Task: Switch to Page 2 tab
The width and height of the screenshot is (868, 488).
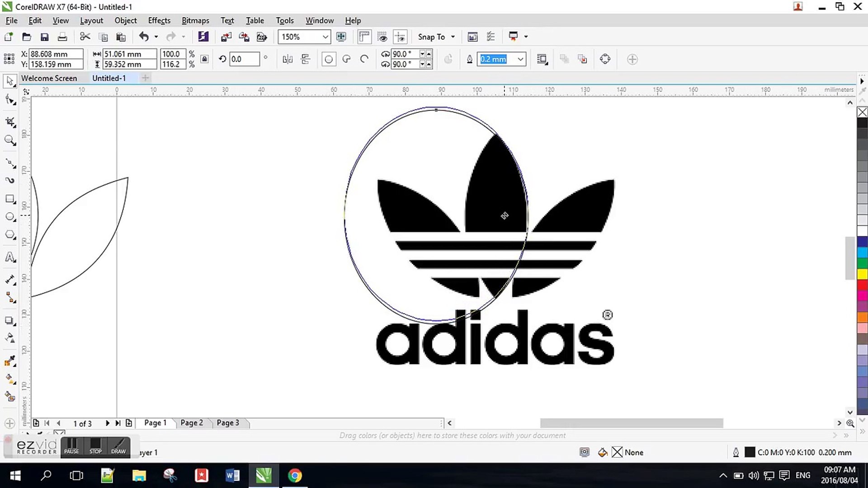Action: coord(192,423)
